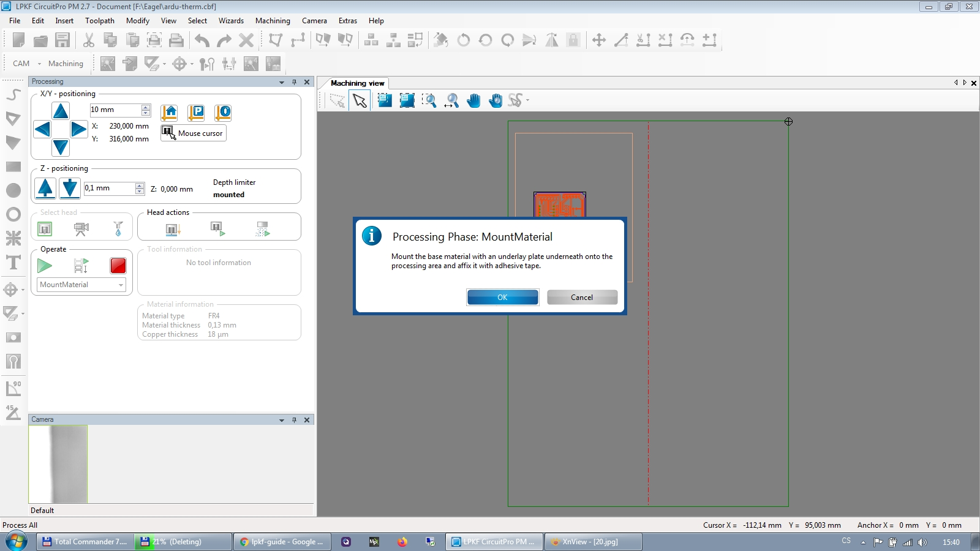This screenshot has height=551, width=980.
Task: Click the Mouse cursor positioning button
Action: pyautogui.click(x=194, y=133)
